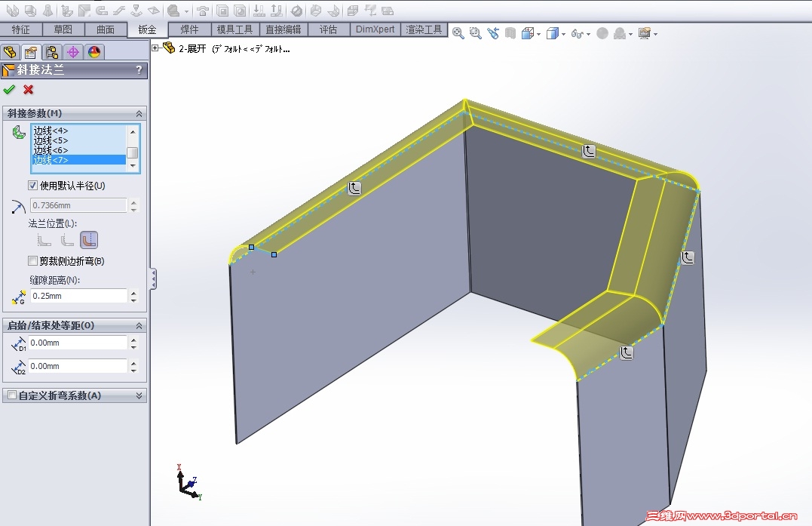812x526 pixels.
Task: Cancel miter flange with red X
Action: pyautogui.click(x=29, y=90)
